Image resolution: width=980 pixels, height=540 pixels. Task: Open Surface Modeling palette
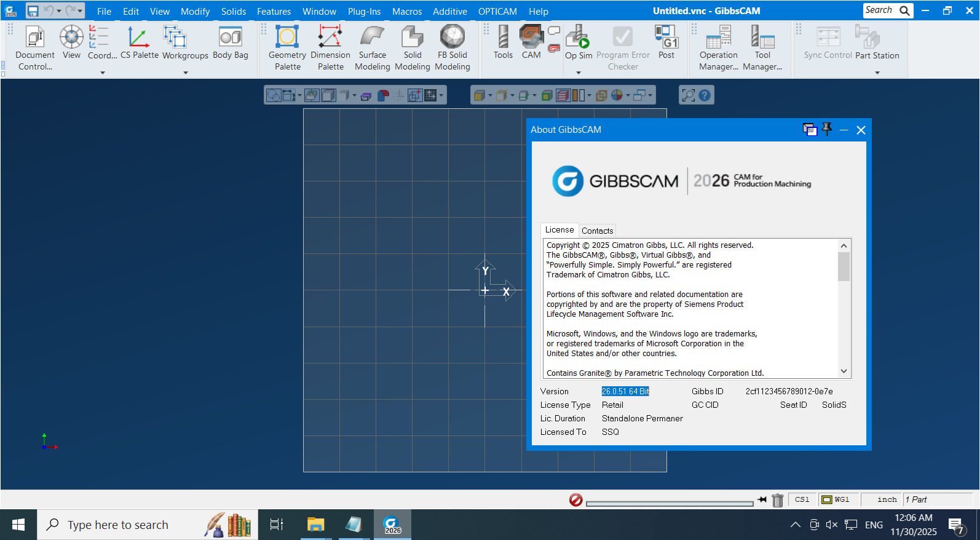pos(373,48)
